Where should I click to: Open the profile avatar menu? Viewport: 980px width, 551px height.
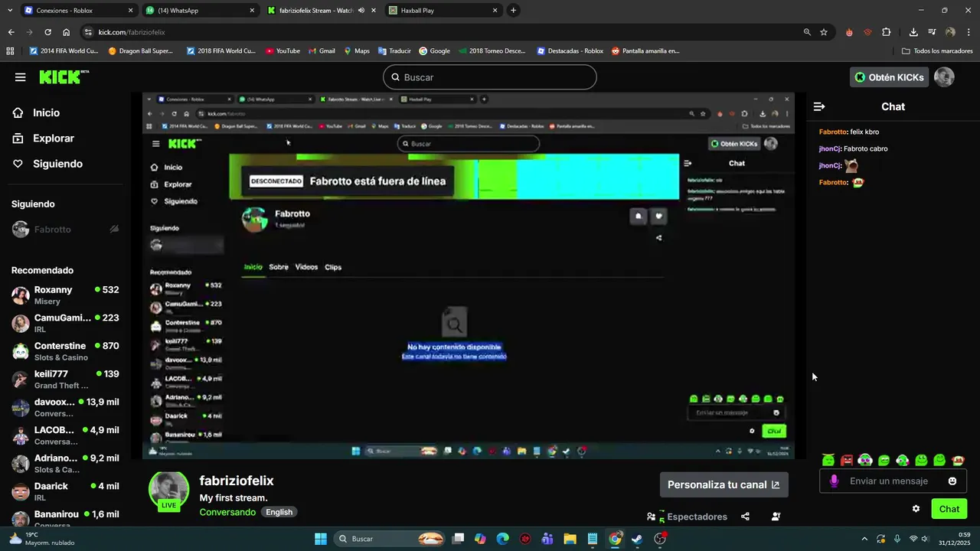coord(944,77)
